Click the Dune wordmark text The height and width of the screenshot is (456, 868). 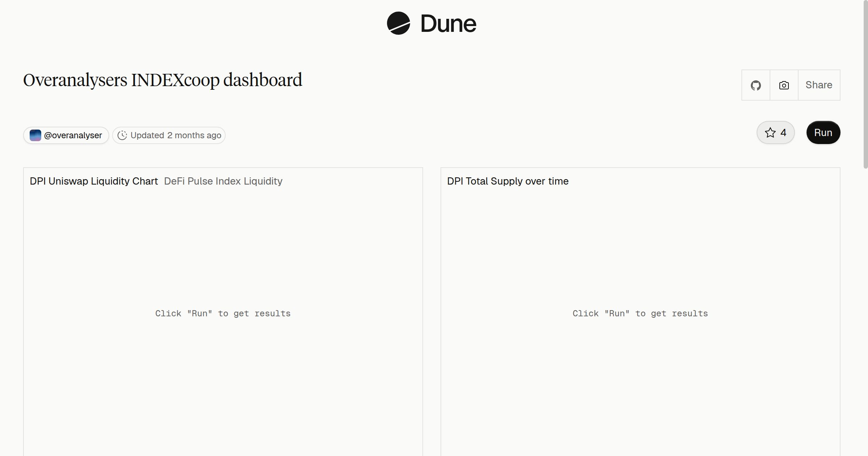click(448, 24)
